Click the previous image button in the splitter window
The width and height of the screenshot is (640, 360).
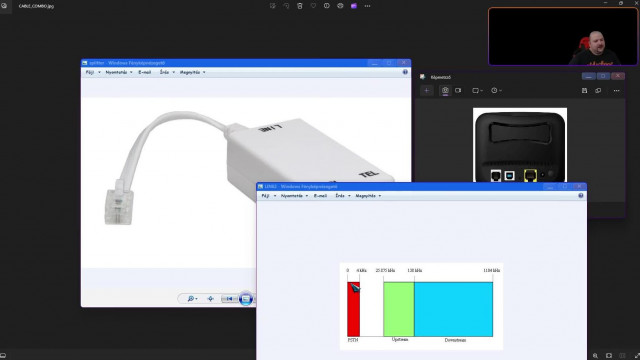click(x=229, y=299)
